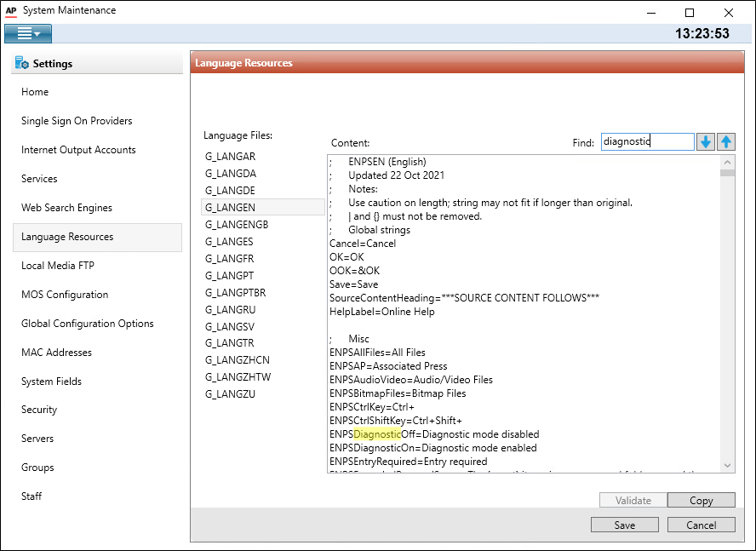Select Services in the settings list
The width and height of the screenshot is (756, 551).
[x=39, y=179]
